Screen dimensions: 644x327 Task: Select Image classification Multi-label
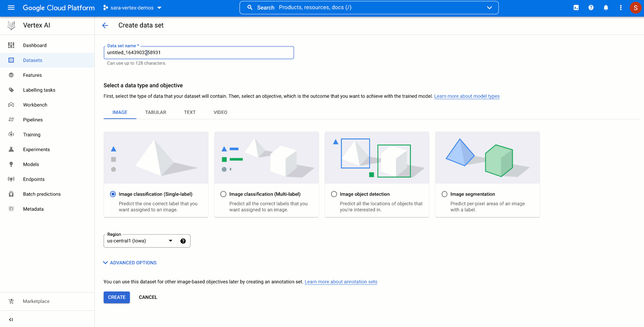click(223, 194)
